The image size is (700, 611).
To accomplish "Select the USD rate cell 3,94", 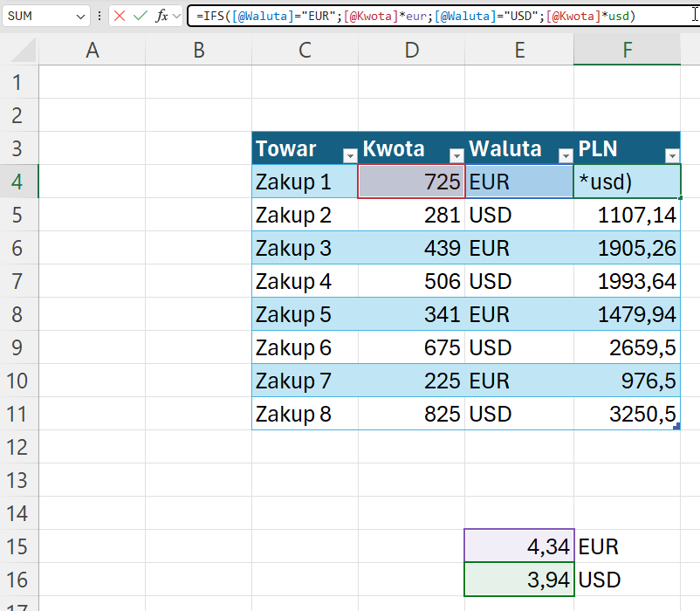I will pyautogui.click(x=519, y=579).
